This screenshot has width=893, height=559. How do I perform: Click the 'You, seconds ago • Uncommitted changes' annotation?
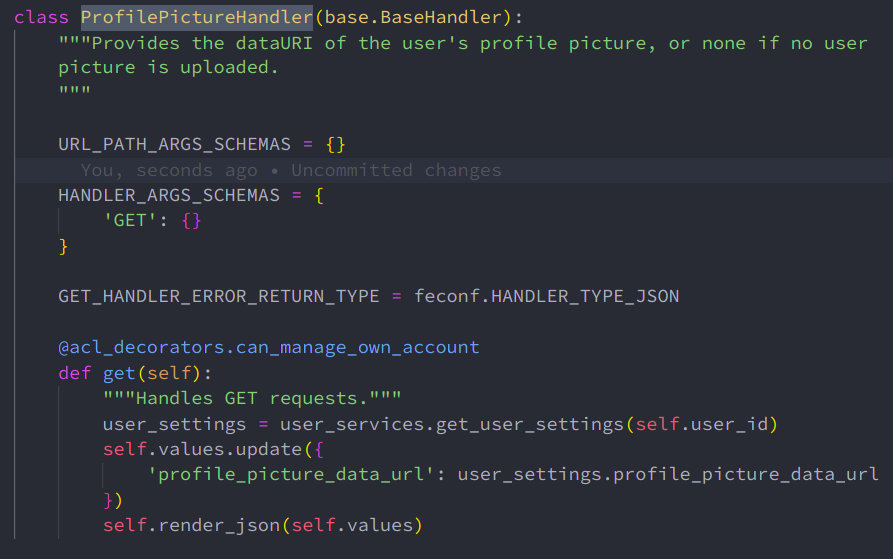(291, 170)
